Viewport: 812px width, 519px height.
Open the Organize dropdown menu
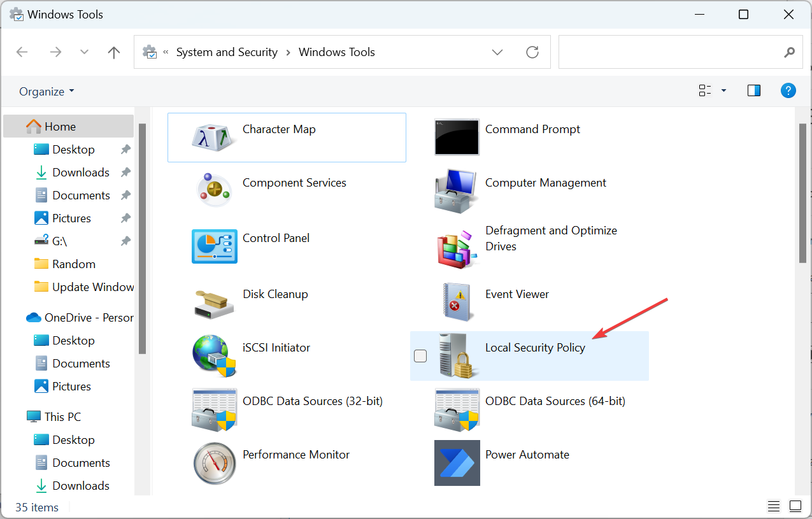point(46,92)
